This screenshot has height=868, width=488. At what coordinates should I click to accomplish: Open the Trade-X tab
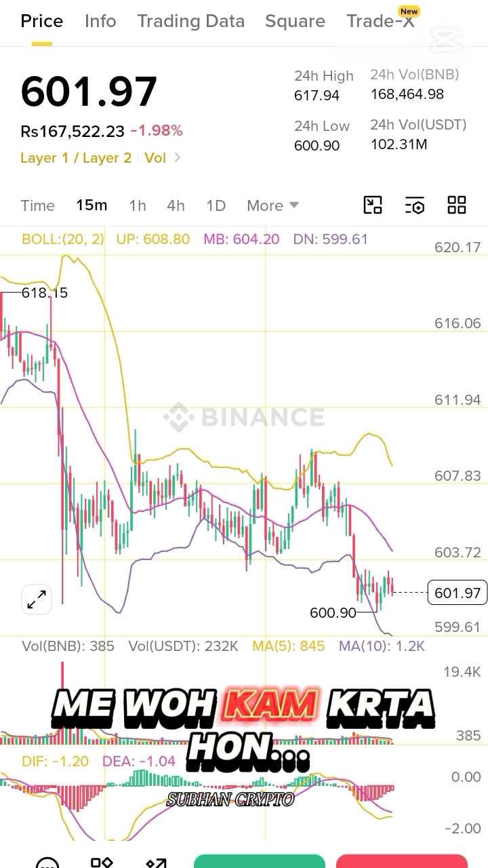coord(381,21)
